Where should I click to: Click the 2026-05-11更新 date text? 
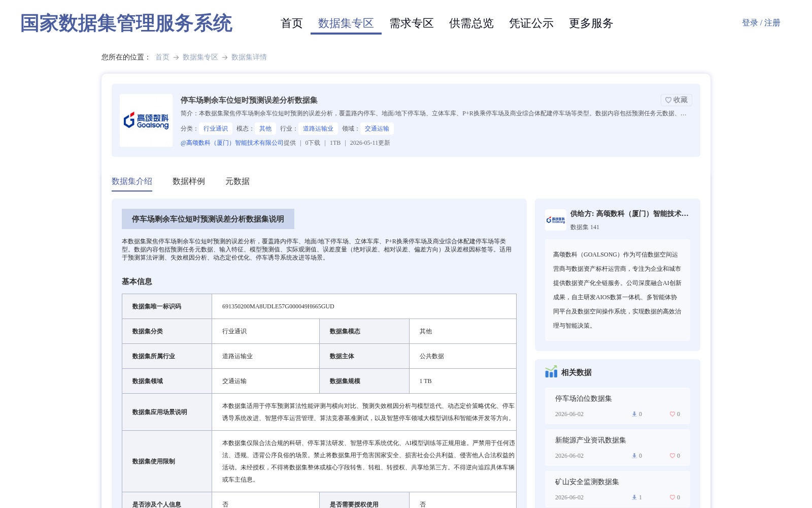coord(370,143)
